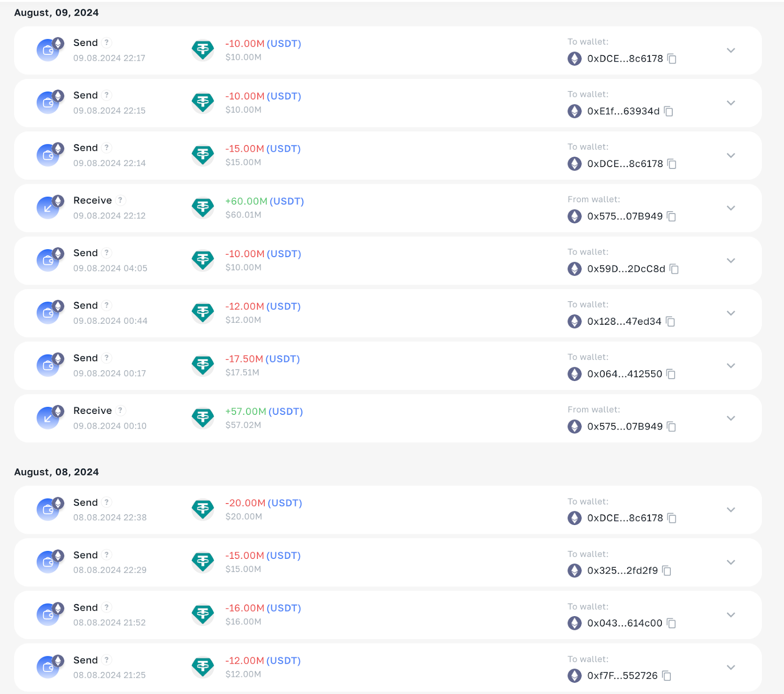The width and height of the screenshot is (784, 694).
Task: Click the $60.01M value text
Action: 243,215
